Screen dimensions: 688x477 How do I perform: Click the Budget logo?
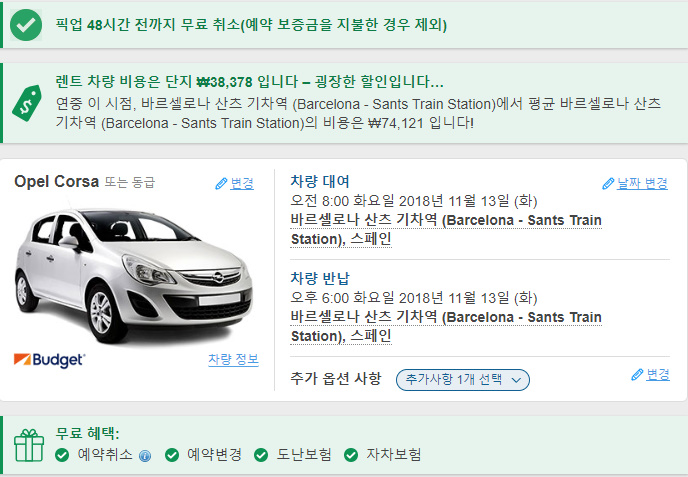[49, 360]
